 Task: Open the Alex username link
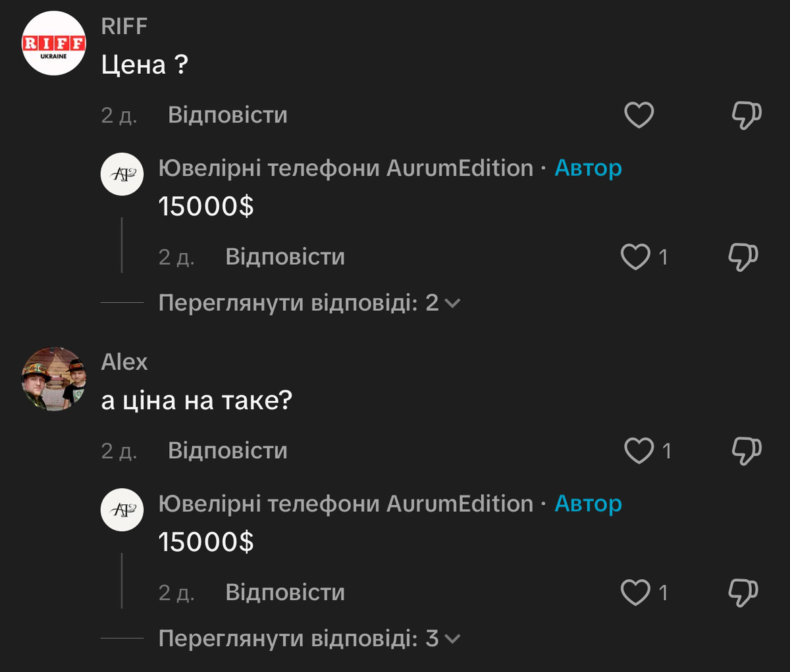tap(124, 362)
